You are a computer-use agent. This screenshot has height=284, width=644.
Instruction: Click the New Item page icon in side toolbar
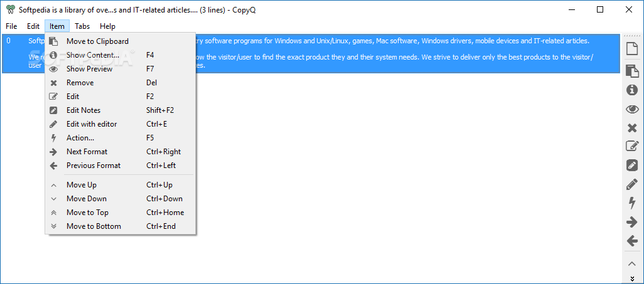(632, 48)
